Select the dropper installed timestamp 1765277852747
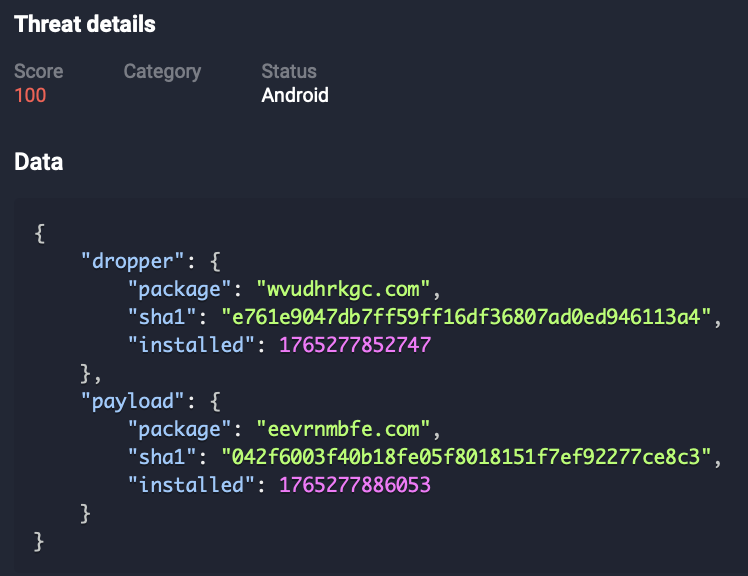Viewport: 748px width, 576px height. [x=358, y=345]
